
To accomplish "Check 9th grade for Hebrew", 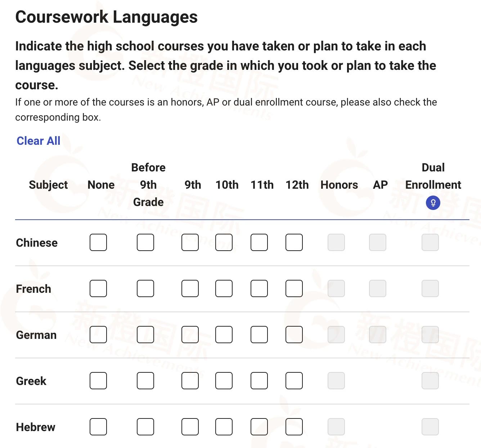I will [190, 427].
